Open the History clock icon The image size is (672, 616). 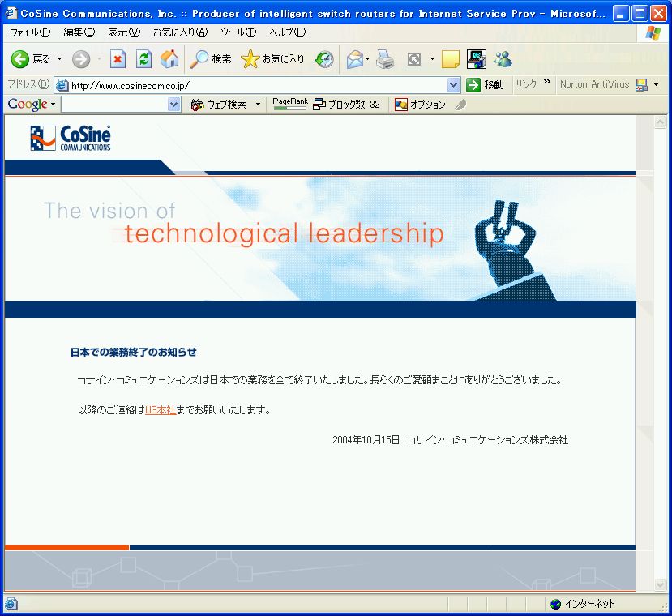(324, 59)
